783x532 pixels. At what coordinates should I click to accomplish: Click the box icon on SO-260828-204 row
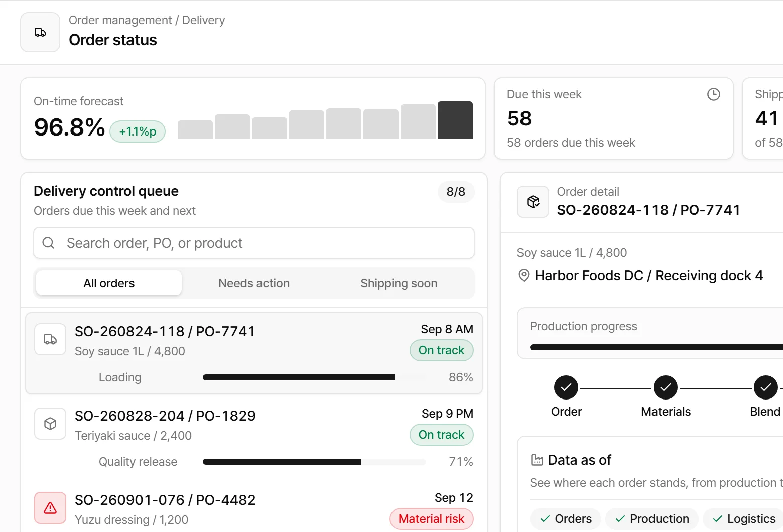pyautogui.click(x=50, y=424)
